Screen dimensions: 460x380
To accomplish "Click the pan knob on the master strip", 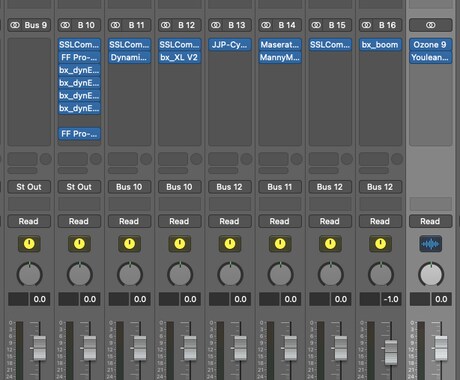I will click(431, 274).
